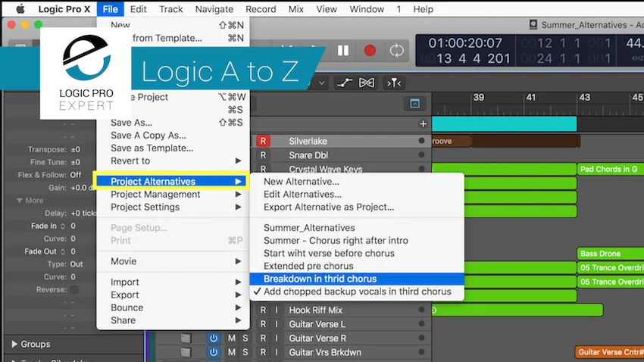Image resolution: width=644 pixels, height=362 pixels.
Task: Open the Apple menu
Action: 20,9
